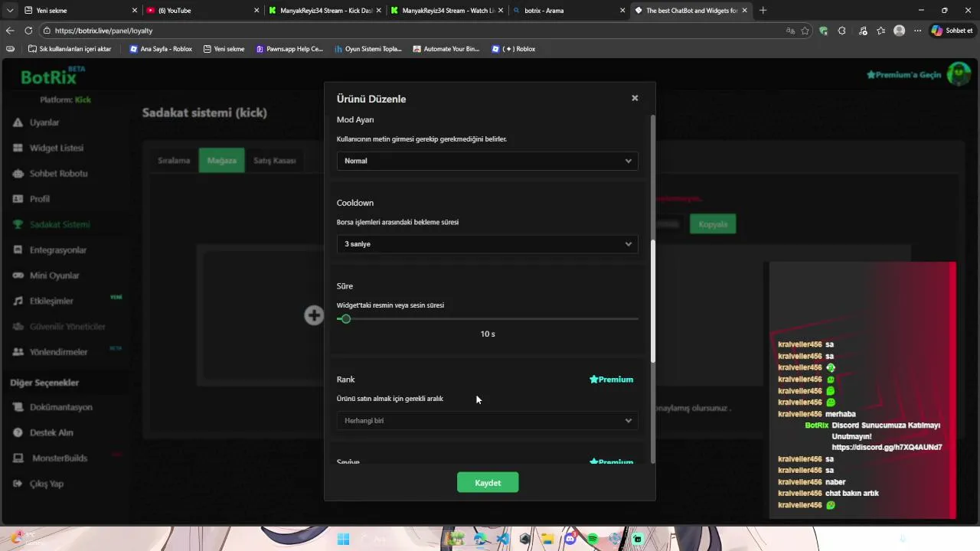Open the user avatar menu
The image size is (980, 551).
point(959,74)
